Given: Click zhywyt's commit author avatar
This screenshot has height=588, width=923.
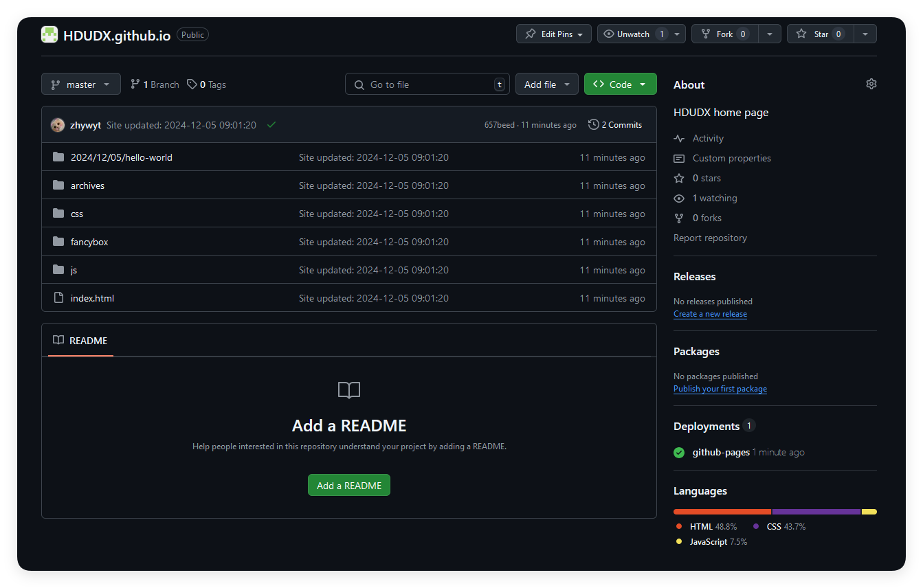Looking at the screenshot, I should 58,125.
